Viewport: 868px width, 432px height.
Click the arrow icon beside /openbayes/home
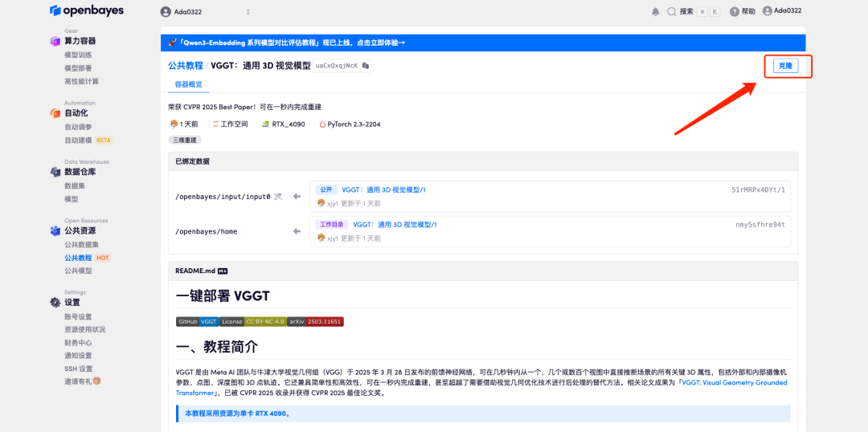coord(297,231)
